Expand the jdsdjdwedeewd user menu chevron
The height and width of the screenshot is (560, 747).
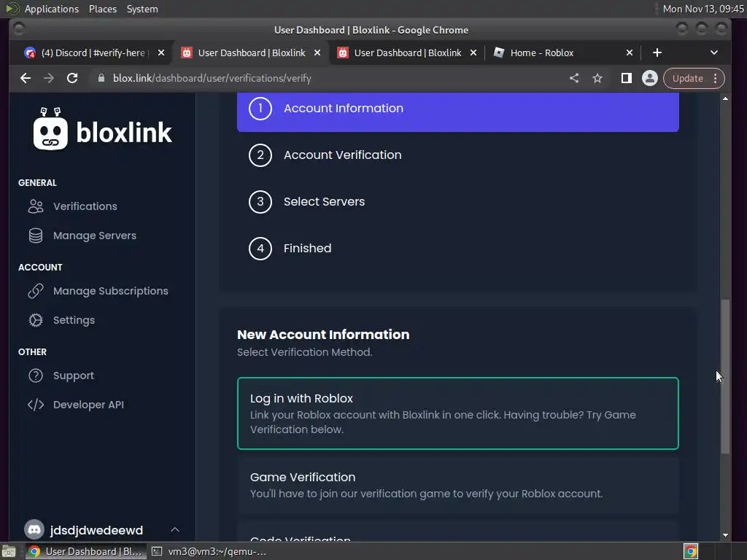(175, 529)
